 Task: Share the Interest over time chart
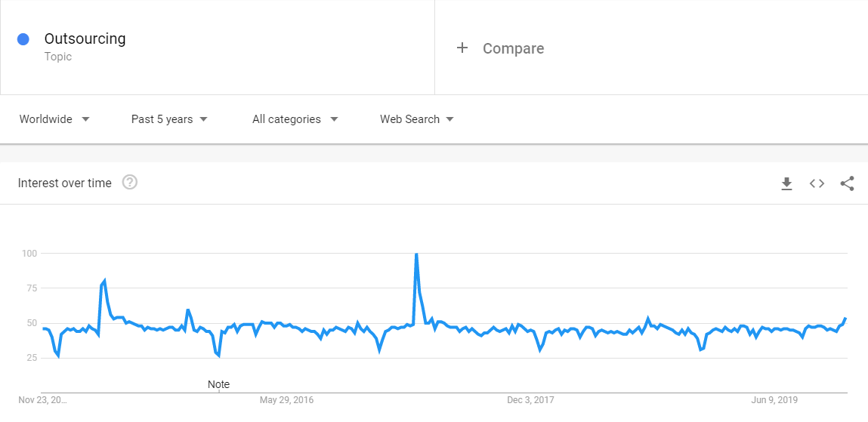click(847, 183)
